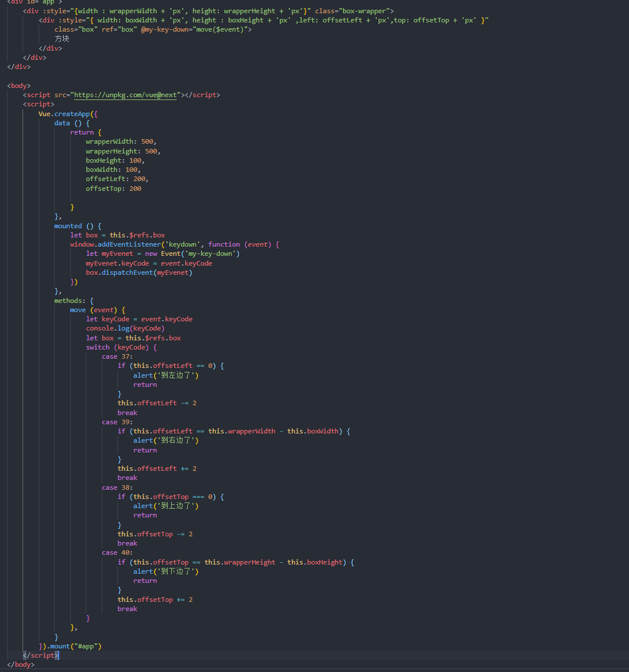Screen dimensions: 629x672
Task: Click the boxWidth: 100 property
Action: click(x=113, y=170)
